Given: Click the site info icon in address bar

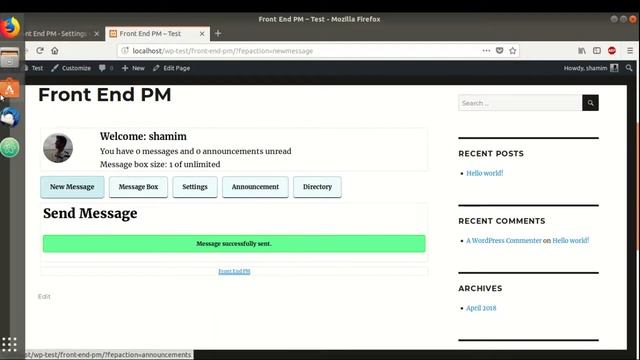Looking at the screenshot, I should [x=125, y=51].
